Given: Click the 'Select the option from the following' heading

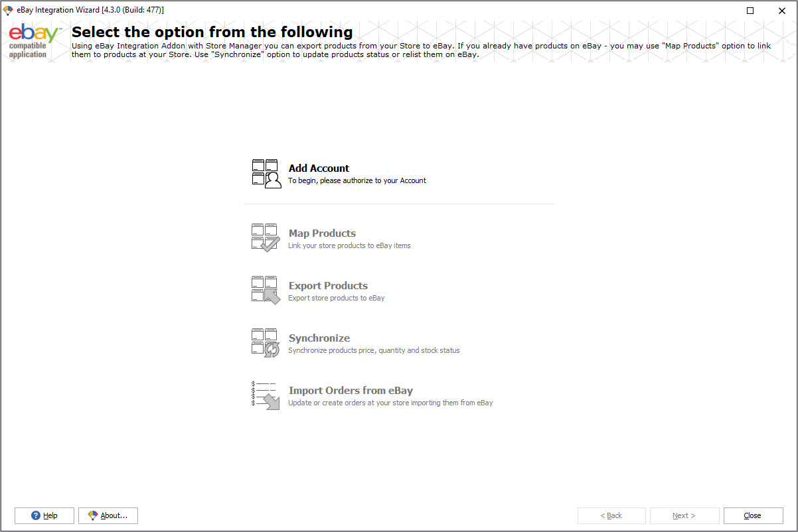Looking at the screenshot, I should click(x=212, y=32).
